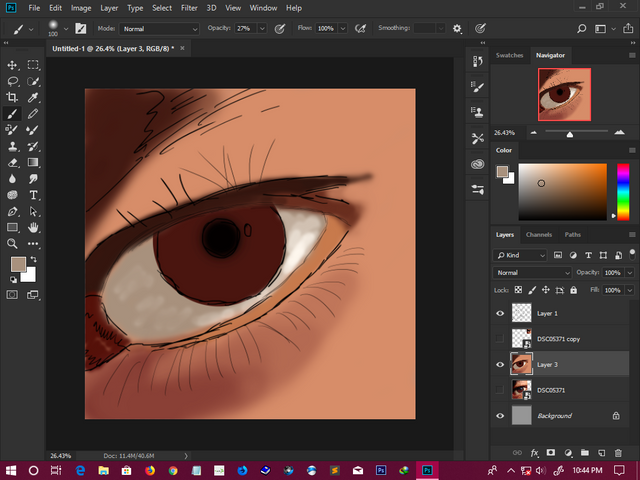Show the DSC05371 copy layer
This screenshot has width=640, height=480.
coord(501,339)
